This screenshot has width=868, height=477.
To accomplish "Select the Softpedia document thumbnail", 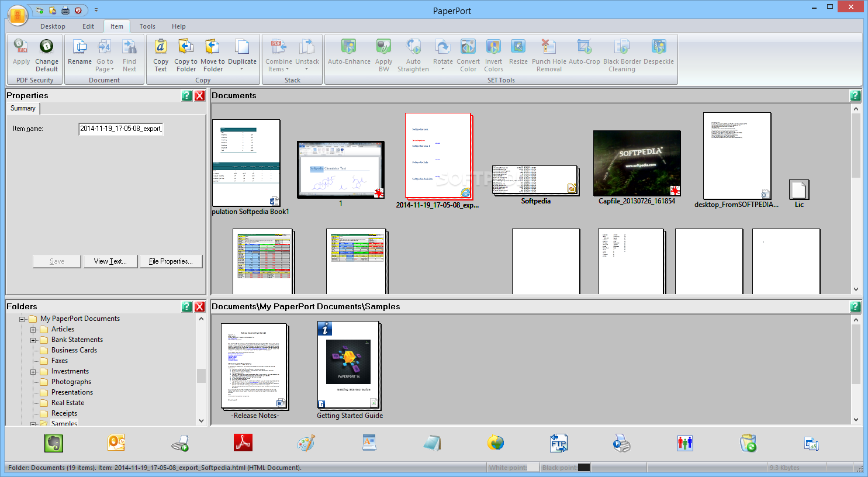I will click(x=535, y=179).
